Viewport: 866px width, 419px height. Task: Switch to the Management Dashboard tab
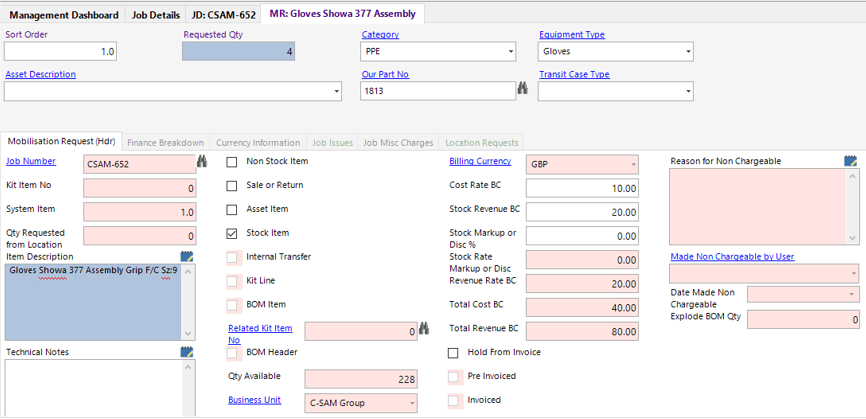coord(62,15)
